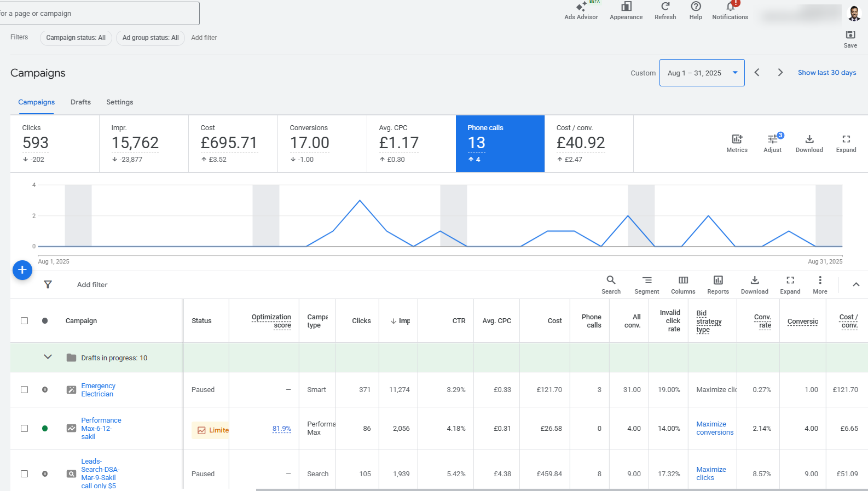Open the Columns tool
868x491 pixels.
pos(683,280)
